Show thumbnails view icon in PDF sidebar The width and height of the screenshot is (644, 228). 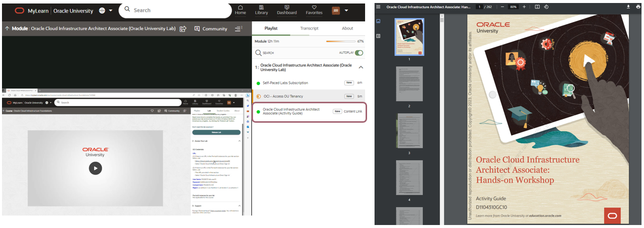click(x=379, y=21)
